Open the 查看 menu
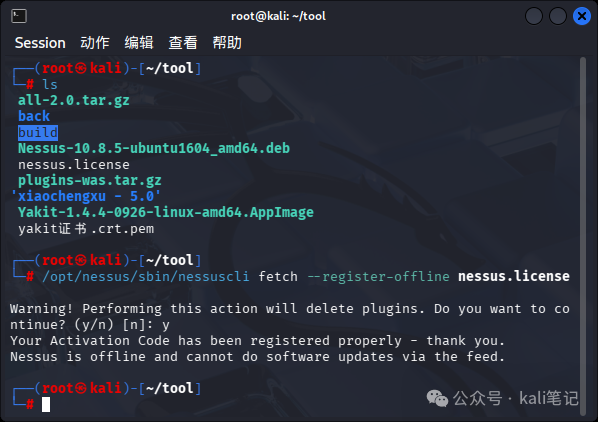 pyautogui.click(x=183, y=43)
